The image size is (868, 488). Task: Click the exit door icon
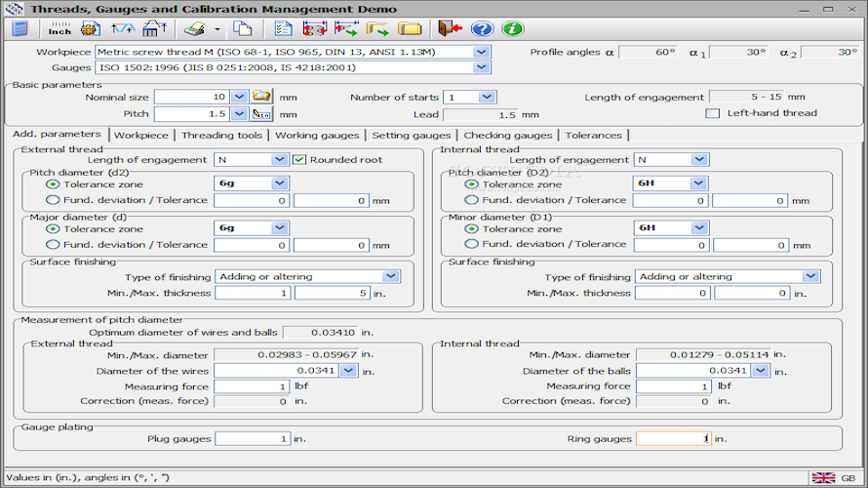pos(450,29)
